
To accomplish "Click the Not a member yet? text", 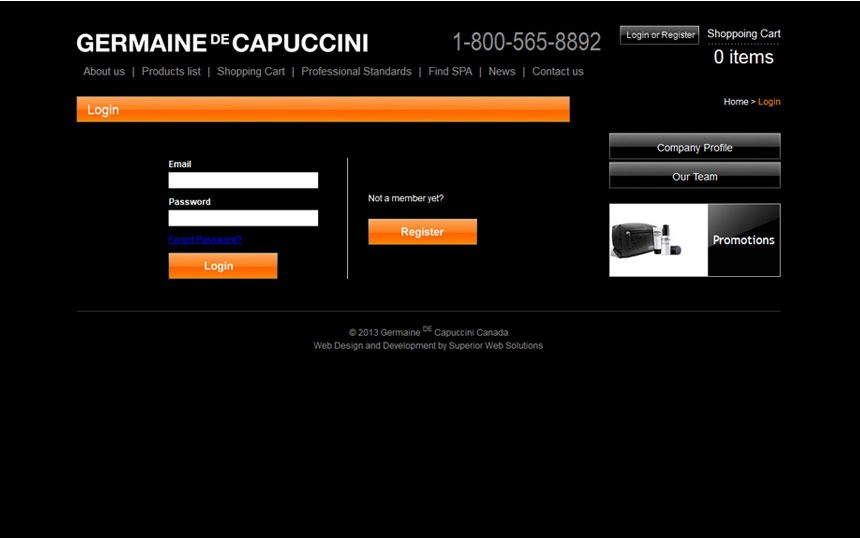I will tap(405, 198).
